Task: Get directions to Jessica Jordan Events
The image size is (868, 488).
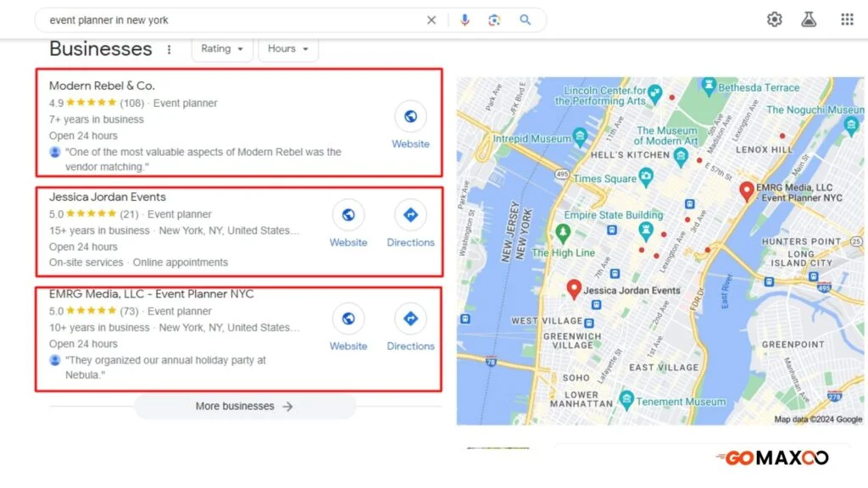Action: 411,214
